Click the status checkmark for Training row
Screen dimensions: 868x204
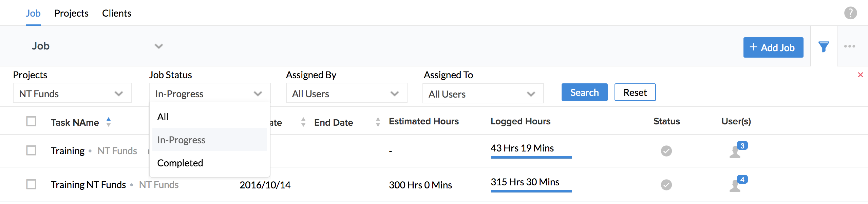[x=666, y=151]
